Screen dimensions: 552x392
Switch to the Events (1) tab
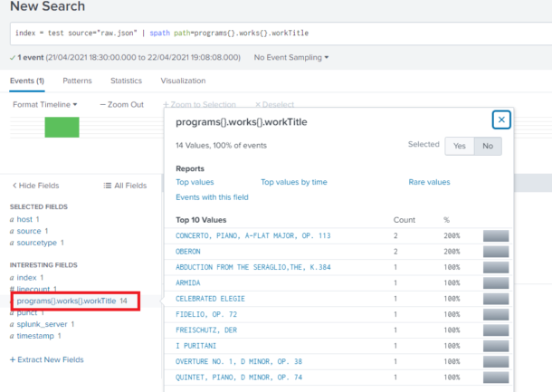click(x=27, y=81)
